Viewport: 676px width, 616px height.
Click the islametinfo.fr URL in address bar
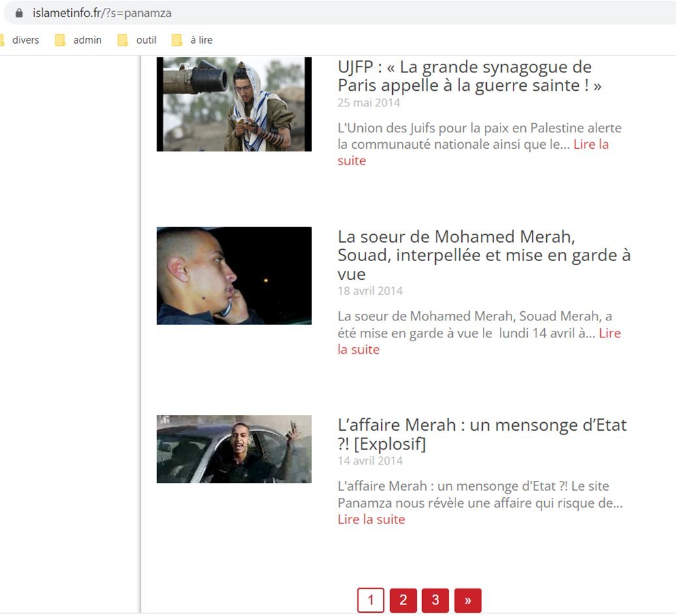(102, 13)
